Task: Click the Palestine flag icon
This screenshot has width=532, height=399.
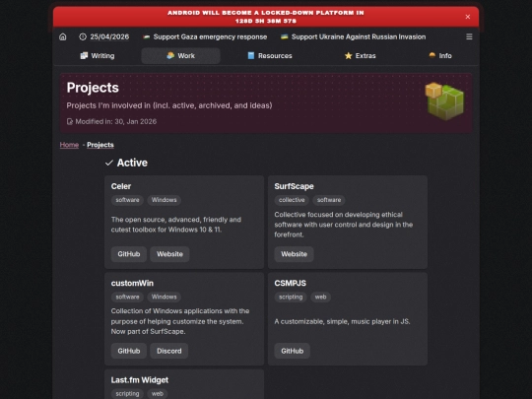Action: [147, 36]
